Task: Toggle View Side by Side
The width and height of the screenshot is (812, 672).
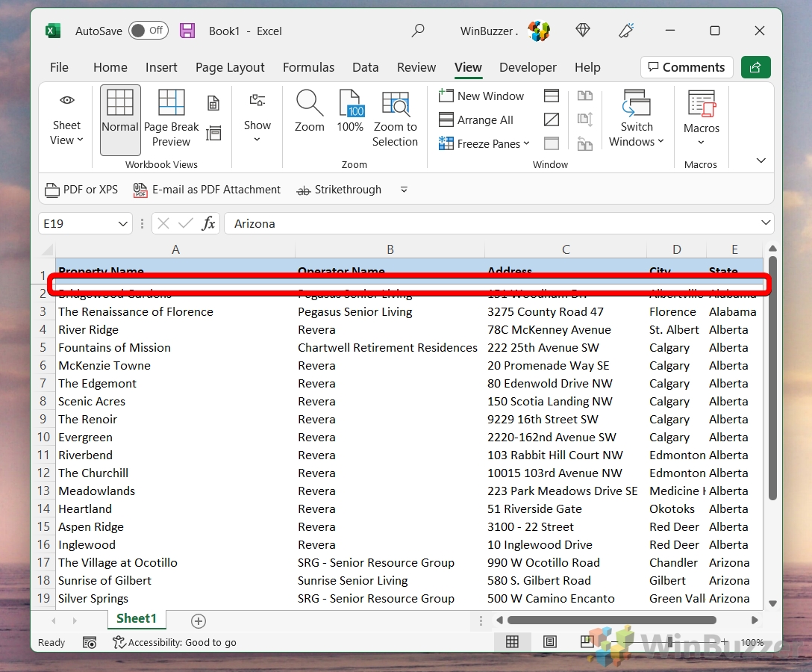Action: coord(585,96)
